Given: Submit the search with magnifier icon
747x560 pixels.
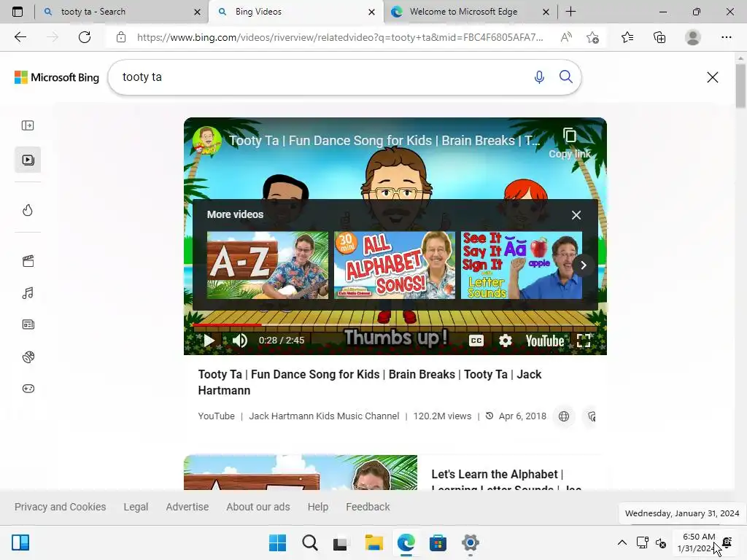Looking at the screenshot, I should tap(565, 77).
